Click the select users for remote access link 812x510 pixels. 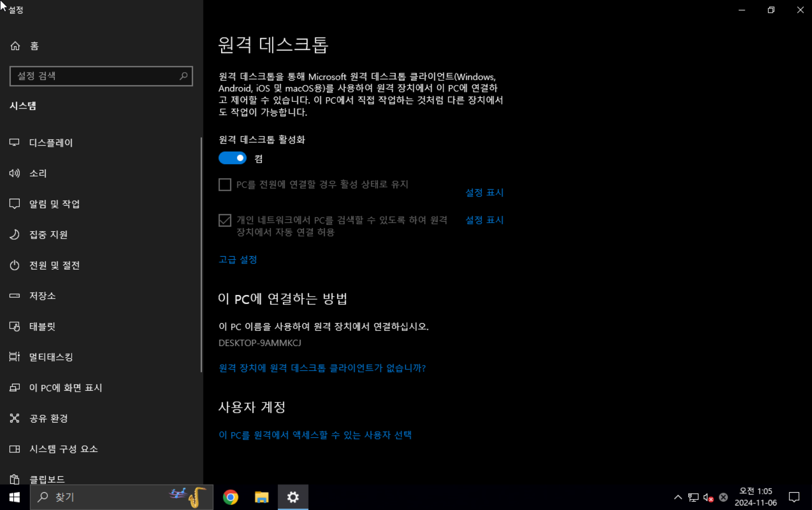click(315, 435)
